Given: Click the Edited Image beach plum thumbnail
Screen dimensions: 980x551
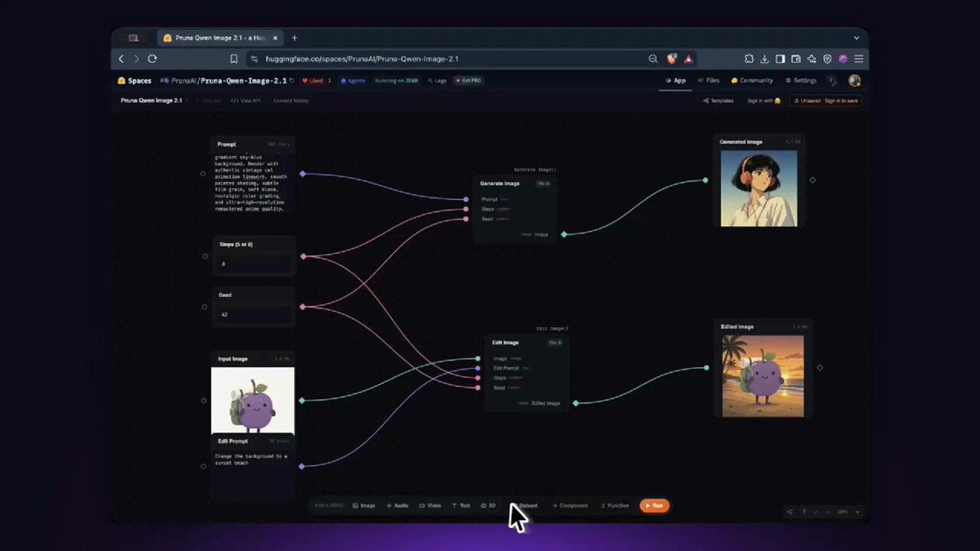Looking at the screenshot, I should coord(763,376).
